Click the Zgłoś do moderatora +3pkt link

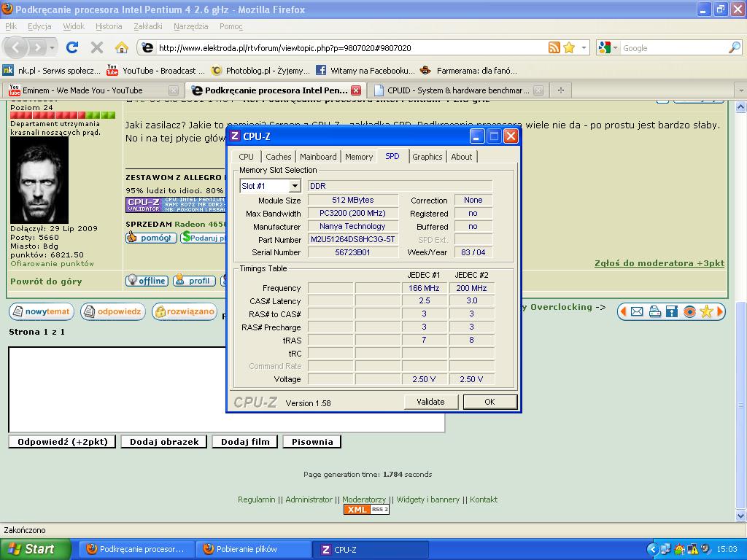(x=659, y=262)
